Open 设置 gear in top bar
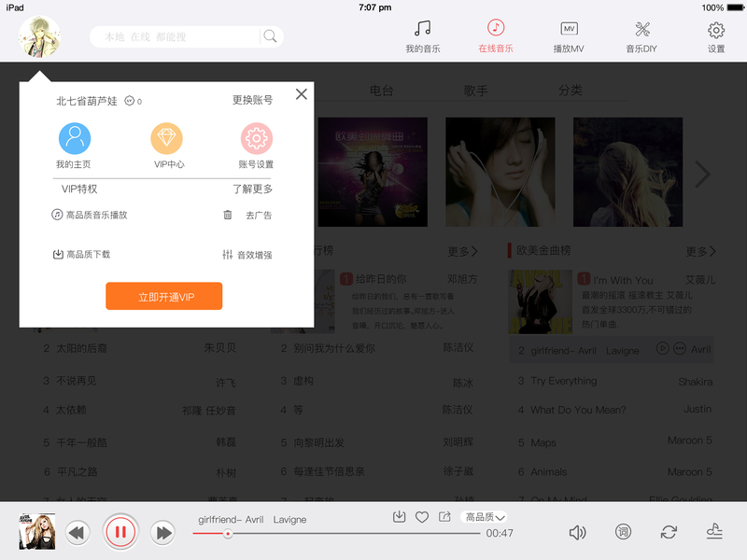Viewport: 747px width, 560px height. 716,36
